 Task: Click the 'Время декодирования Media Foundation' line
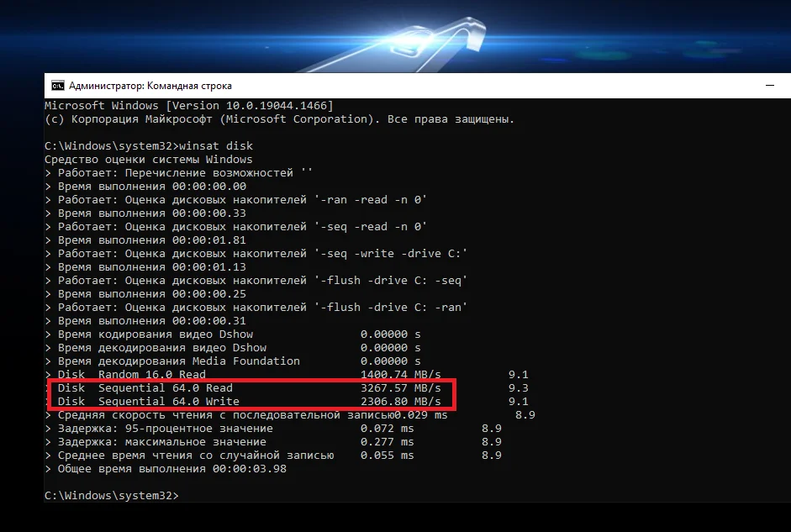[178, 361]
